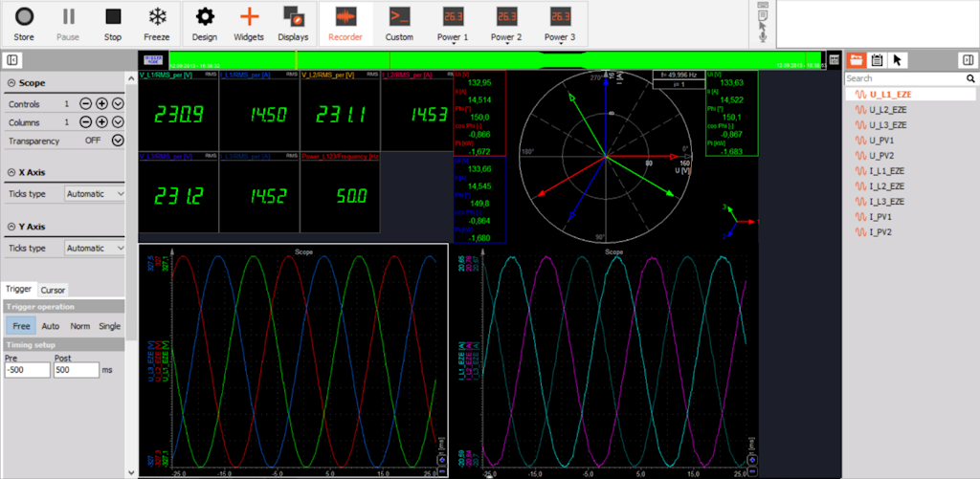Screen dimensions: 980x479
Task: Click the keyboard event icon
Action: click(x=763, y=5)
